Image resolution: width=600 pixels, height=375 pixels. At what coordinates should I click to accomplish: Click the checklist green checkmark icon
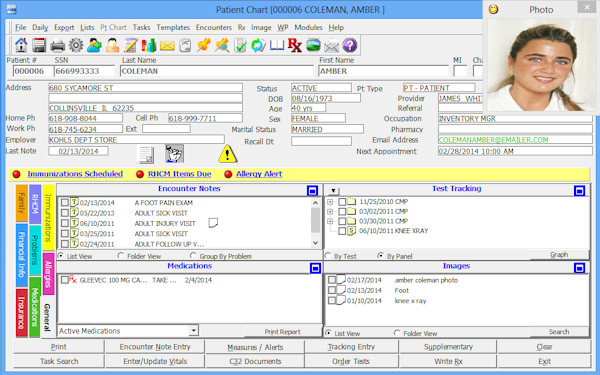pyautogui.click(x=240, y=45)
